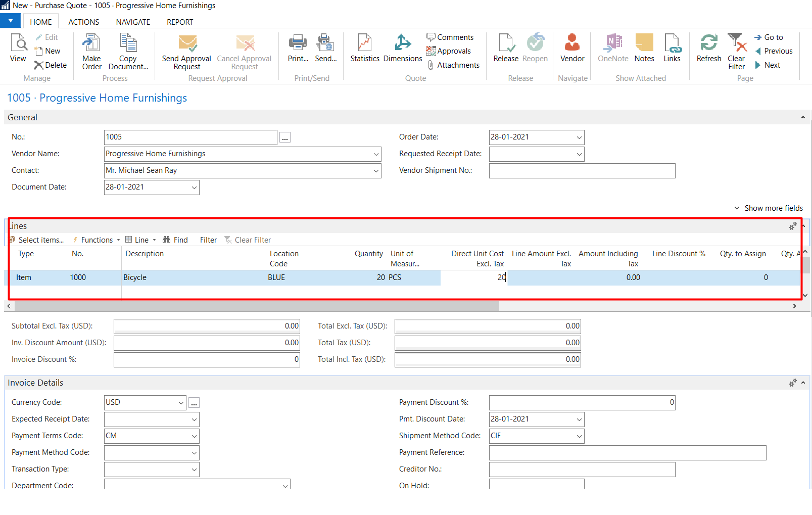Open Approvals in the Quote group

pyautogui.click(x=449, y=51)
